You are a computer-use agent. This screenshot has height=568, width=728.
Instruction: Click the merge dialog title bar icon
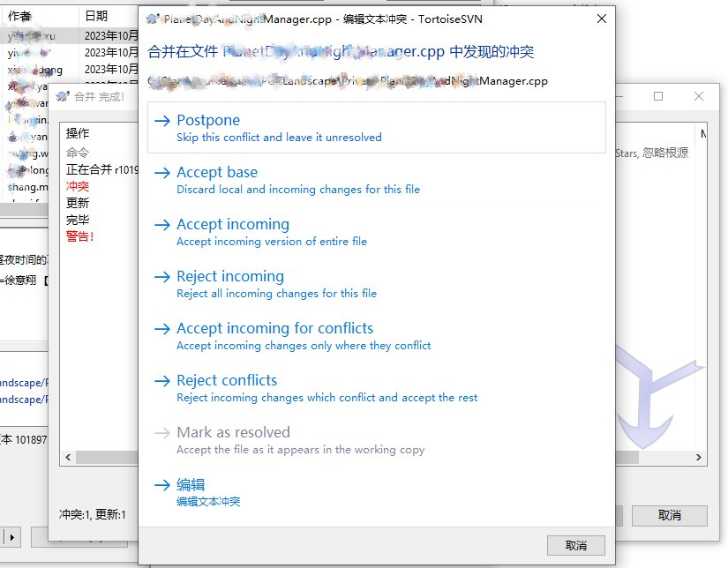pyautogui.click(x=63, y=97)
